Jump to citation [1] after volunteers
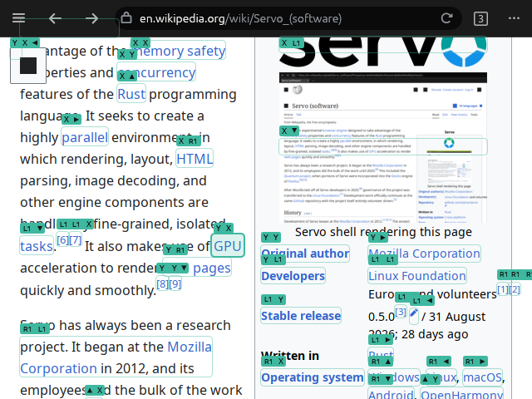Image resolution: width=532 pixels, height=399 pixels. coord(503,289)
